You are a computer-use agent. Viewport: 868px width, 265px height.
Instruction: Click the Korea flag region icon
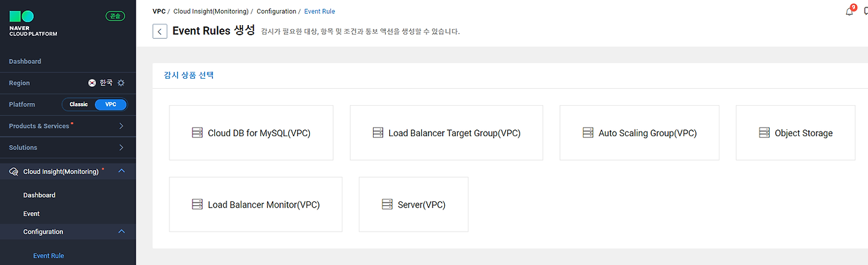[92, 83]
